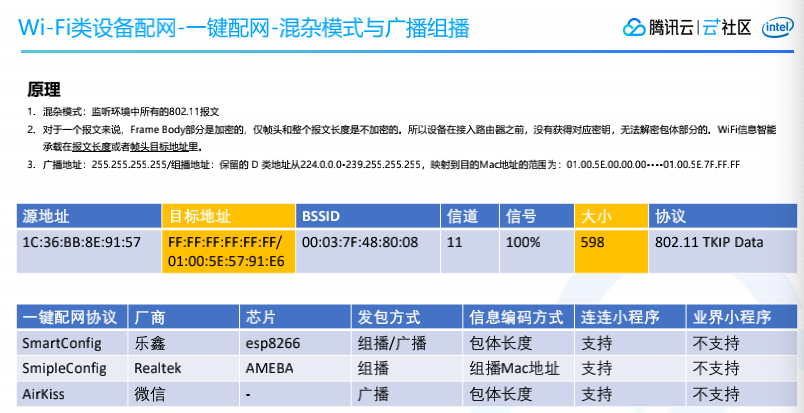
Task: Click the size value 598
Action: (x=592, y=242)
